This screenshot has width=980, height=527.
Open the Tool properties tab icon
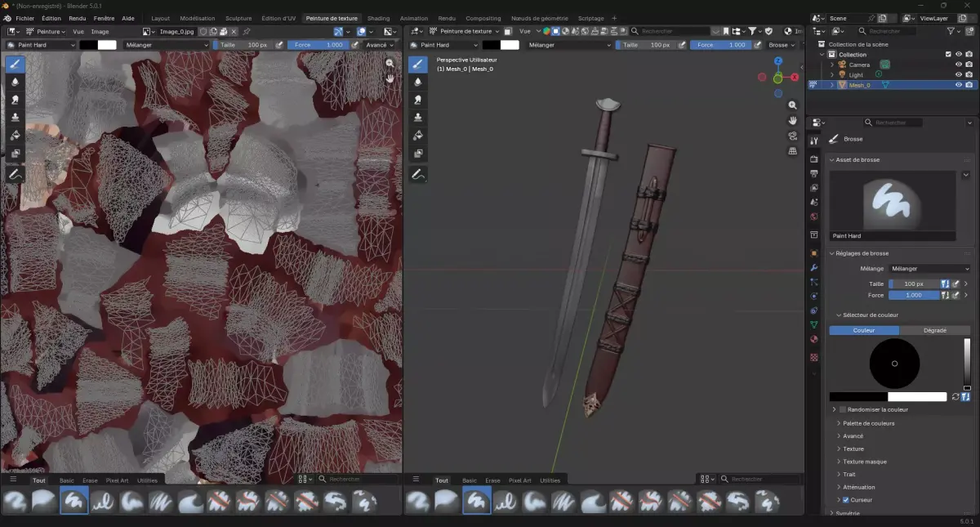[814, 141]
